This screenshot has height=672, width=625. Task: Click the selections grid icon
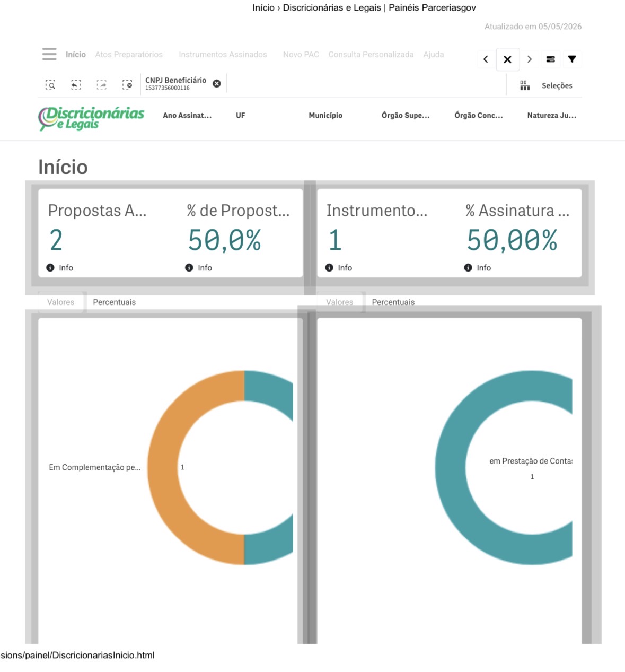(525, 85)
